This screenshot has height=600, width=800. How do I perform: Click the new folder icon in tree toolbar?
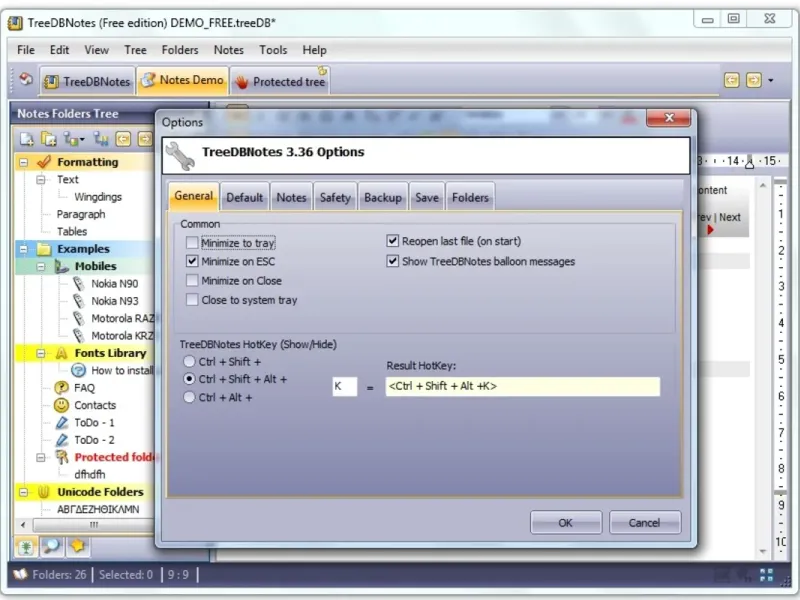point(27,139)
